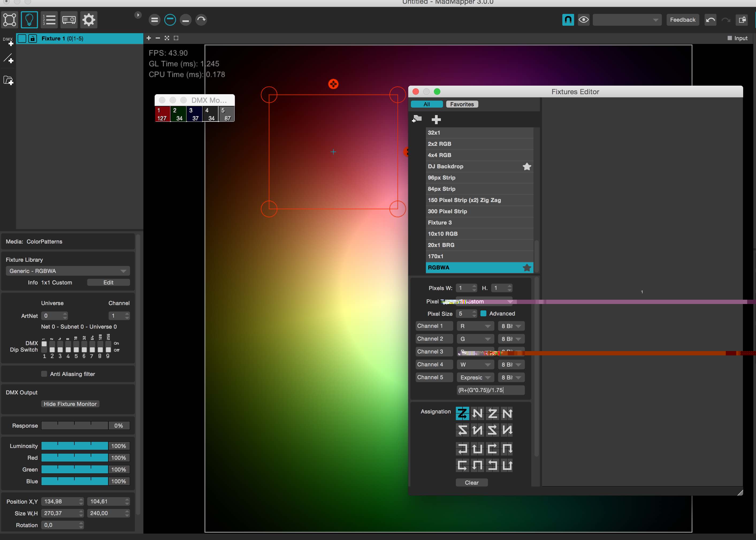The image size is (756, 540).
Task: Click the redo arrow in top toolbar
Action: pos(726,20)
